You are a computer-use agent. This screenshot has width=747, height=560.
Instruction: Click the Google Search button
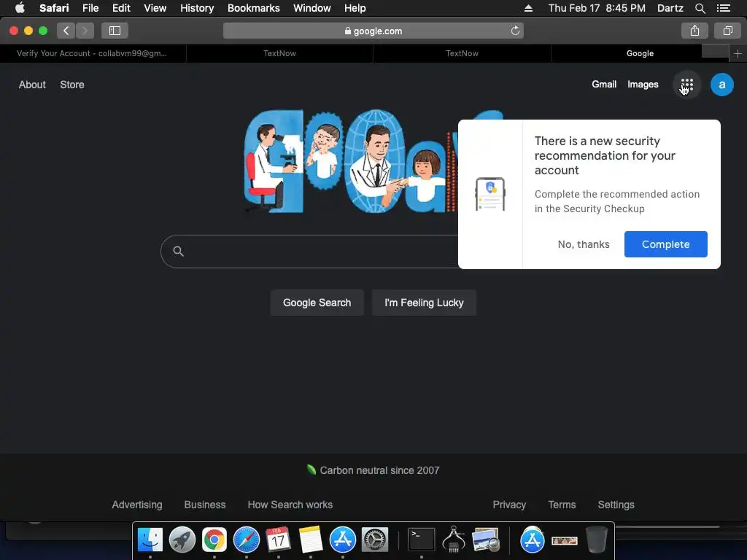coord(317,303)
